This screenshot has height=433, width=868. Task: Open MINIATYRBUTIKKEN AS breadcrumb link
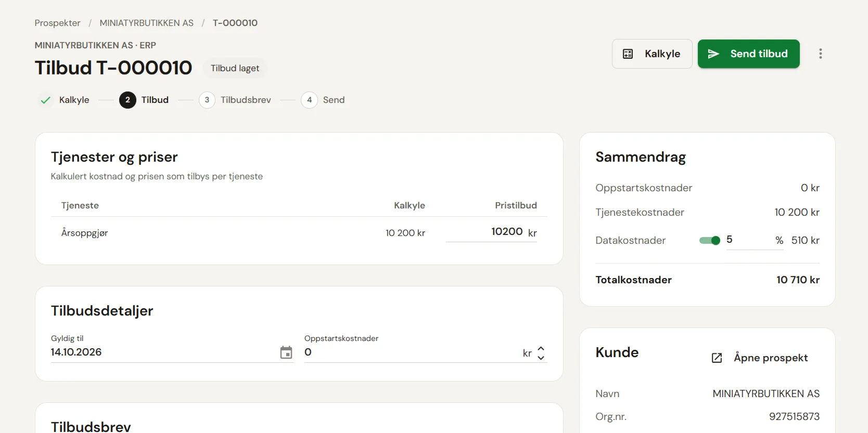click(147, 23)
